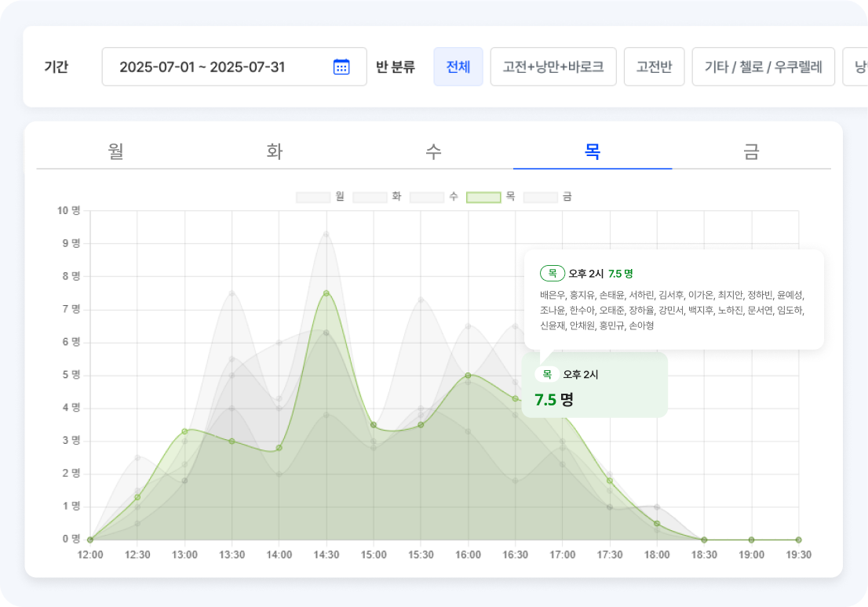This screenshot has width=868, height=607.
Task: Select 기타 / 첼로 / 우쿨렐레 filter
Action: 763,67
